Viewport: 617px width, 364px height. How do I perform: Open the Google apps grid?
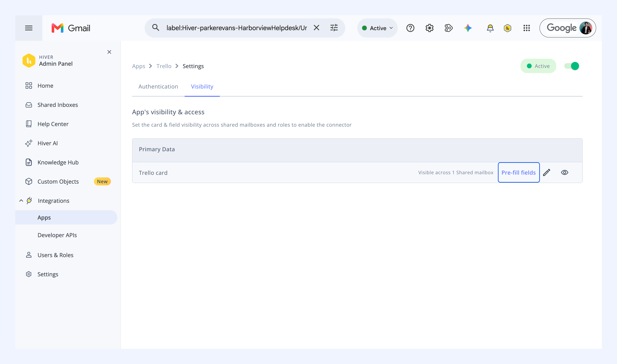point(526,28)
